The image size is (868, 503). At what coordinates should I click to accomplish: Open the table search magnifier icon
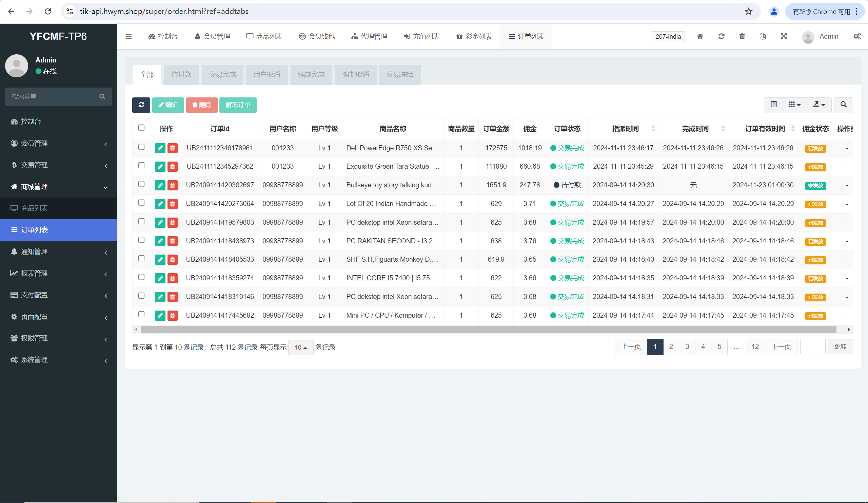click(843, 105)
